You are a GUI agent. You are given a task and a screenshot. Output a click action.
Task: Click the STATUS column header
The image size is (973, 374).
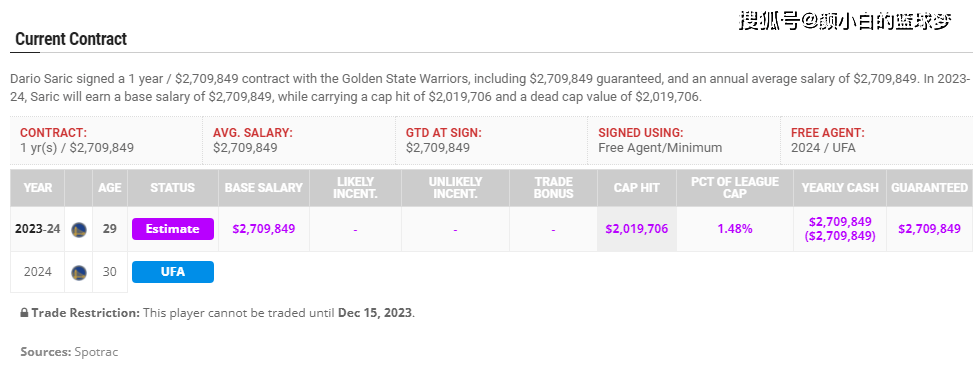pos(173,188)
